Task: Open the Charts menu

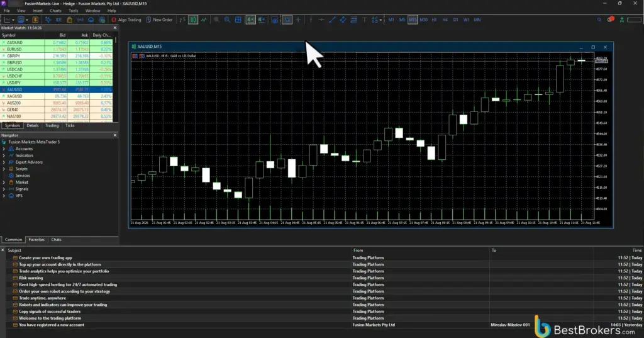Action: pos(55,11)
